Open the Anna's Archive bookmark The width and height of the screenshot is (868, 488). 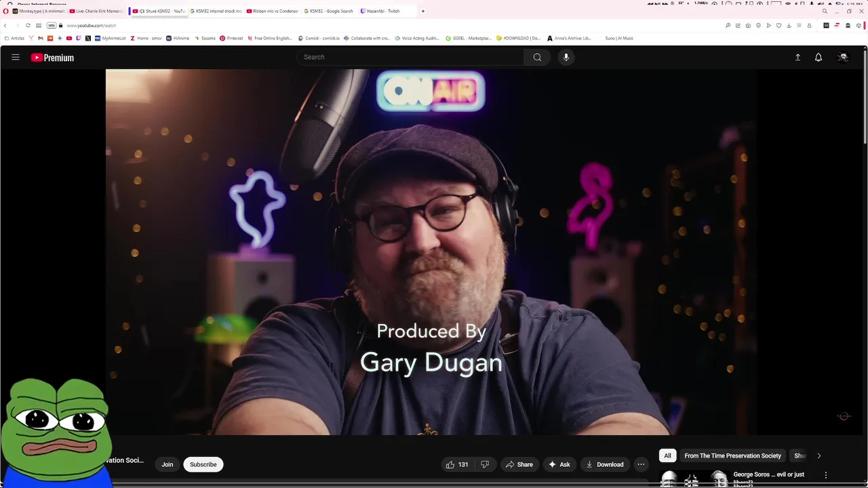[x=569, y=39]
